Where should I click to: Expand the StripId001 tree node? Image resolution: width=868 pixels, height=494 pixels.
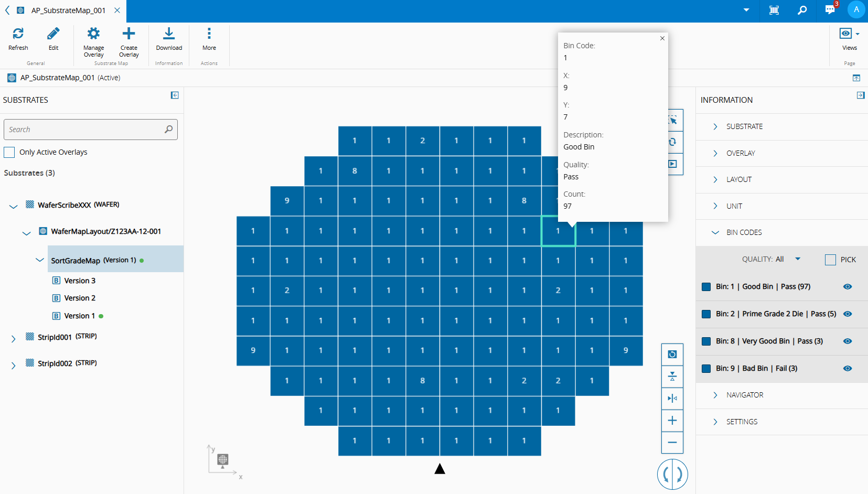click(13, 339)
